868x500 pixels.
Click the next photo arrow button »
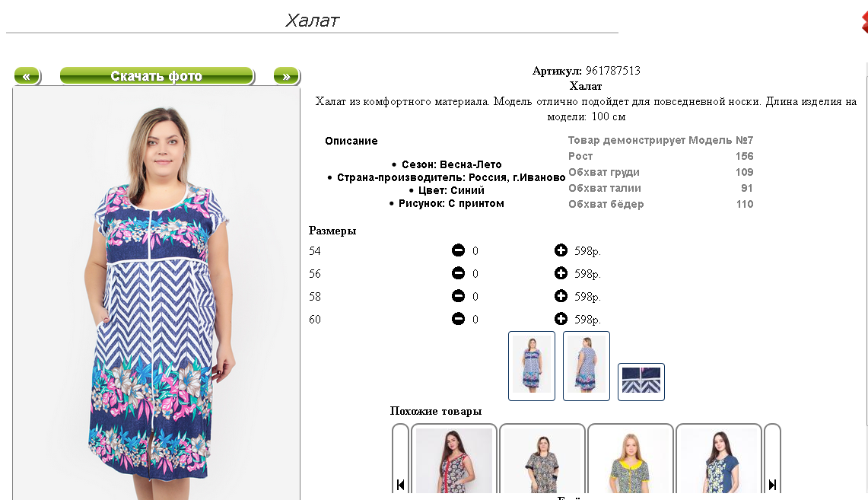click(287, 76)
